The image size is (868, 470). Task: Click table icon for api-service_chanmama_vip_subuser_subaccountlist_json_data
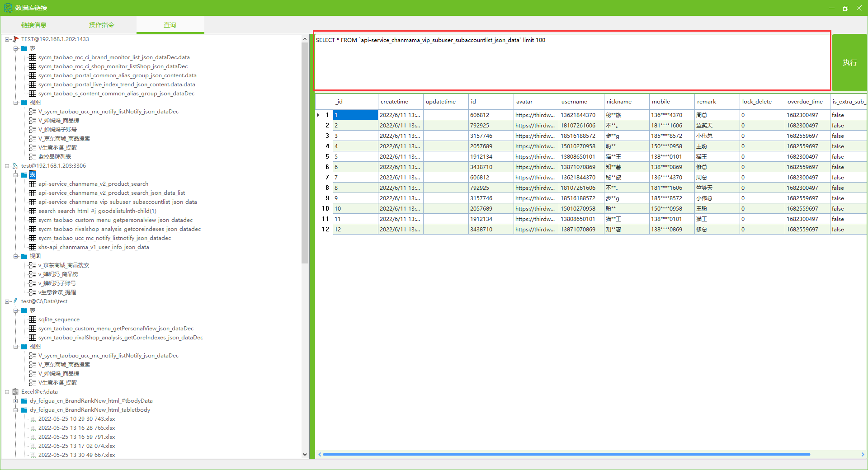point(33,202)
